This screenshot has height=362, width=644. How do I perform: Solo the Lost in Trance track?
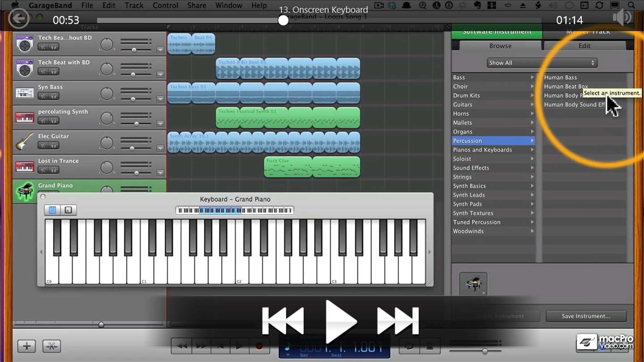[x=54, y=170]
